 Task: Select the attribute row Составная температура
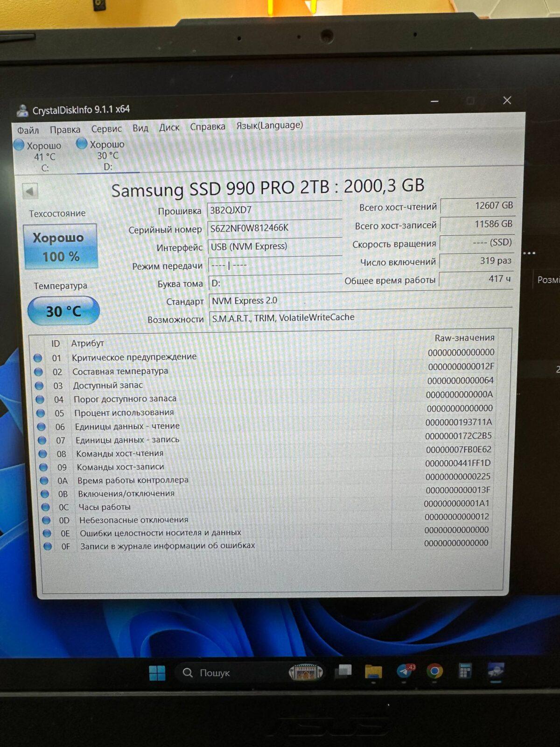pyautogui.click(x=265, y=369)
